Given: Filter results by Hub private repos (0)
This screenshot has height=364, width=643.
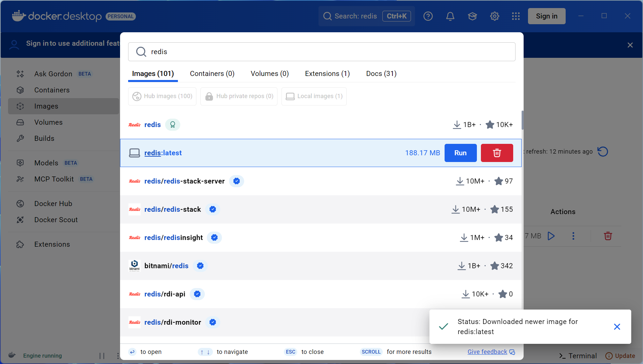Looking at the screenshot, I should click(239, 96).
